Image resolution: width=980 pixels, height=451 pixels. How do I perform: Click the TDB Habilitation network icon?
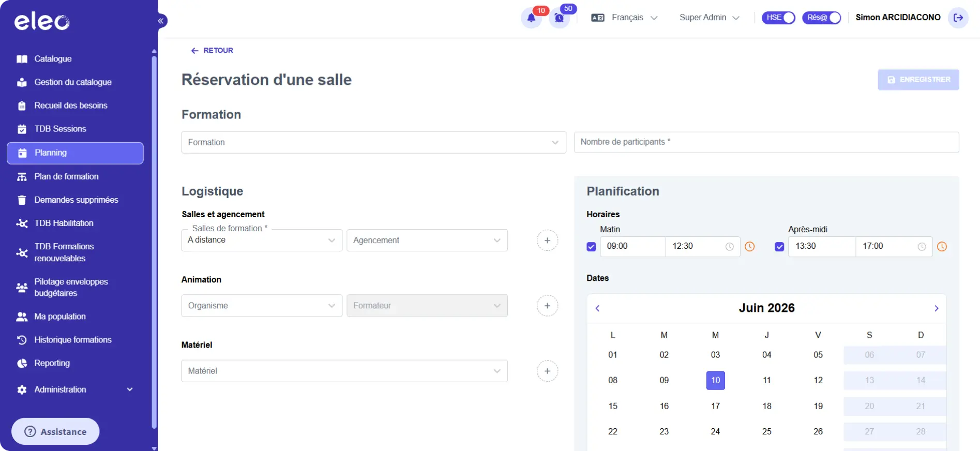point(22,223)
